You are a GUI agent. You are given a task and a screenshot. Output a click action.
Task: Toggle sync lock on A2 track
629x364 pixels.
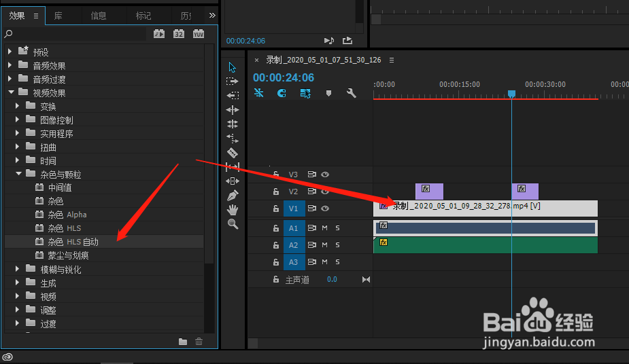pyautogui.click(x=311, y=244)
